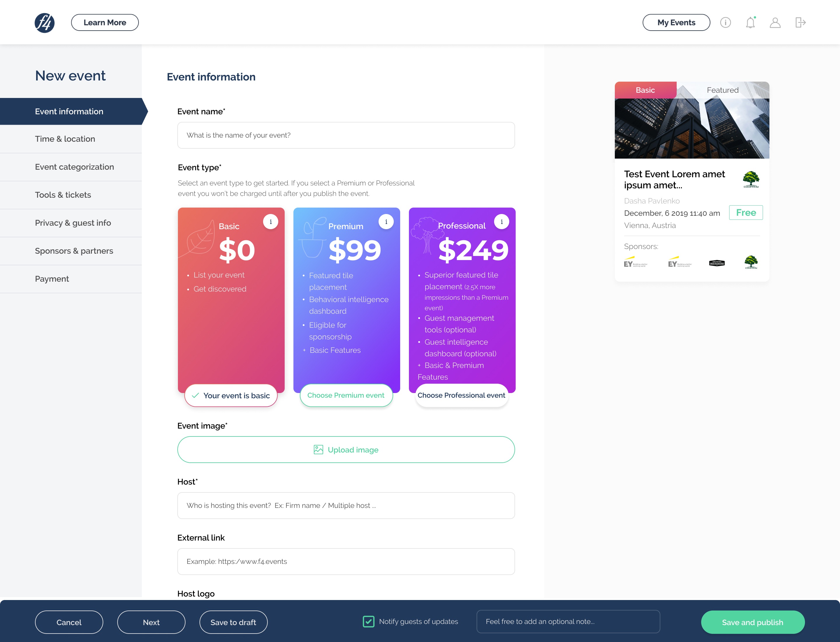Screen dimensions: 840x642
Task: Click Event information sidebar tab
Action: click(x=69, y=111)
